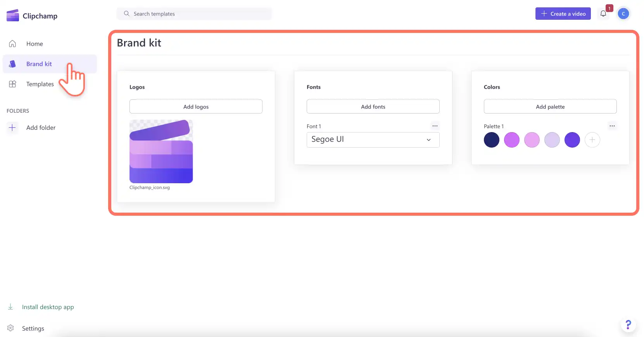Open the Palette 1 more options menu
Screen dimensions: 644x337
(612, 126)
